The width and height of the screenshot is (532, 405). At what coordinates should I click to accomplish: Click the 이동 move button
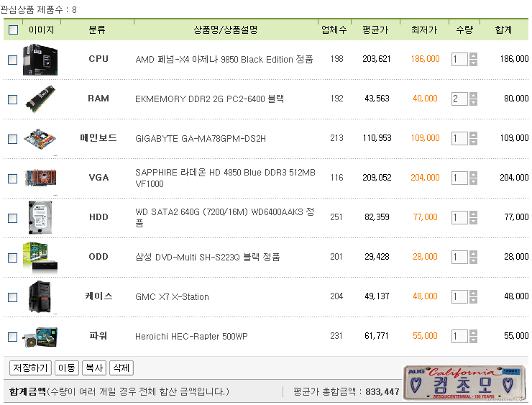(x=66, y=368)
